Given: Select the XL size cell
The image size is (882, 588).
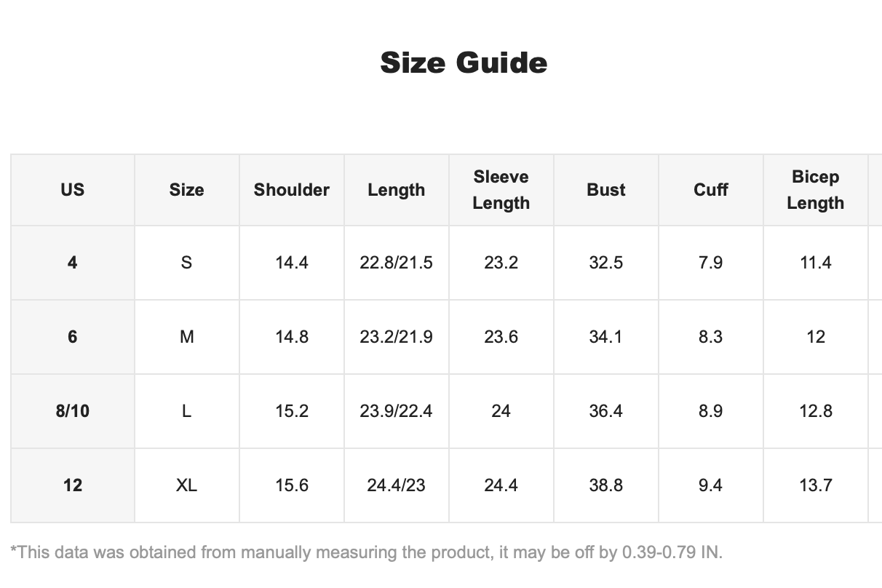Looking at the screenshot, I should 187,485.
